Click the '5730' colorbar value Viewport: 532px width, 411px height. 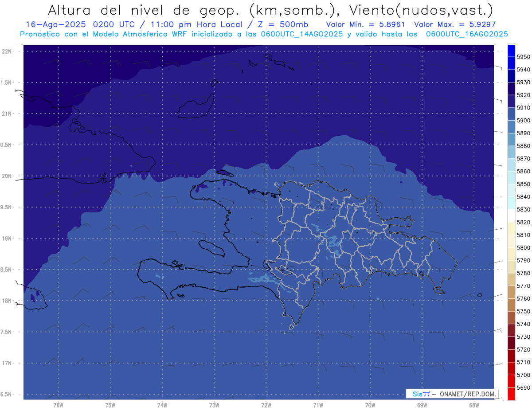(523, 337)
